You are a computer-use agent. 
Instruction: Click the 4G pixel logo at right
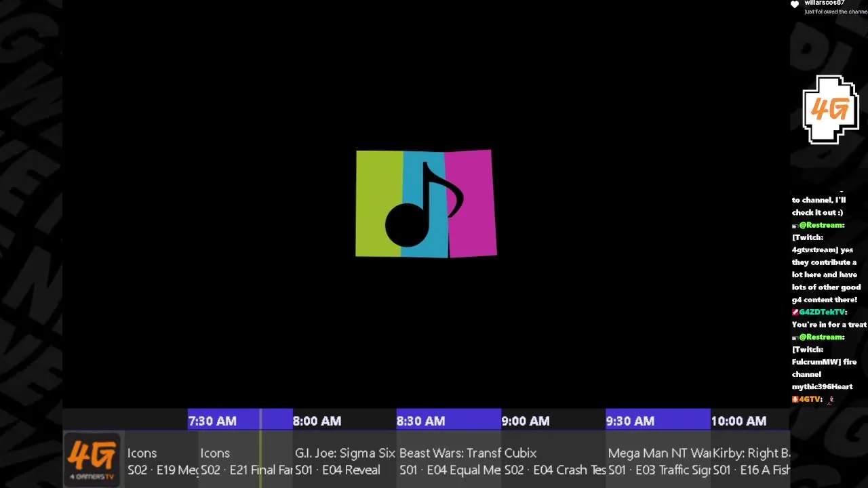[830, 110]
